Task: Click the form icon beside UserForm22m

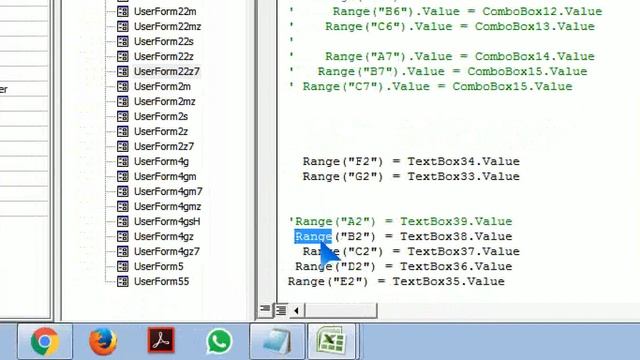Action: click(123, 11)
